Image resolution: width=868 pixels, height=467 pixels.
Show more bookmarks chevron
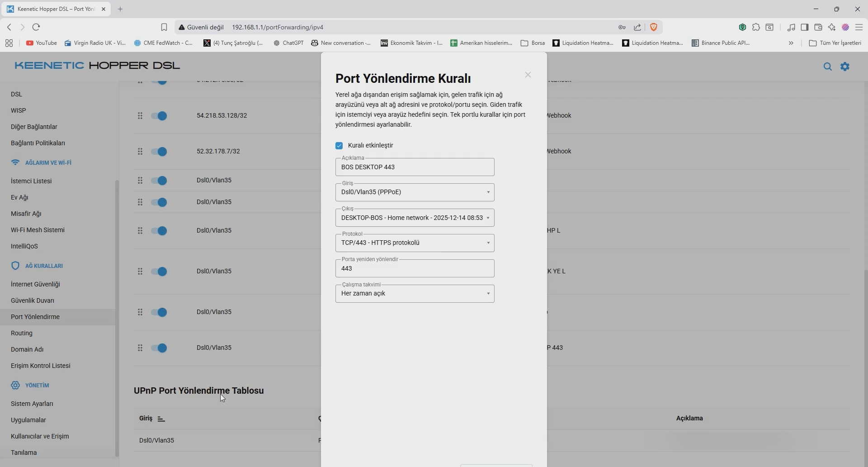[x=791, y=43]
